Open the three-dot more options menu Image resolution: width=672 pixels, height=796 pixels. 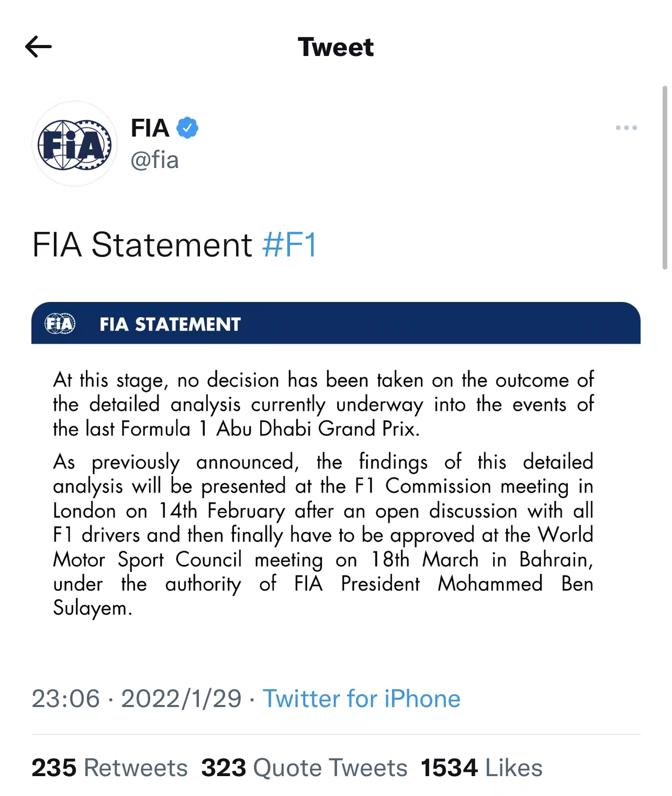click(x=626, y=128)
